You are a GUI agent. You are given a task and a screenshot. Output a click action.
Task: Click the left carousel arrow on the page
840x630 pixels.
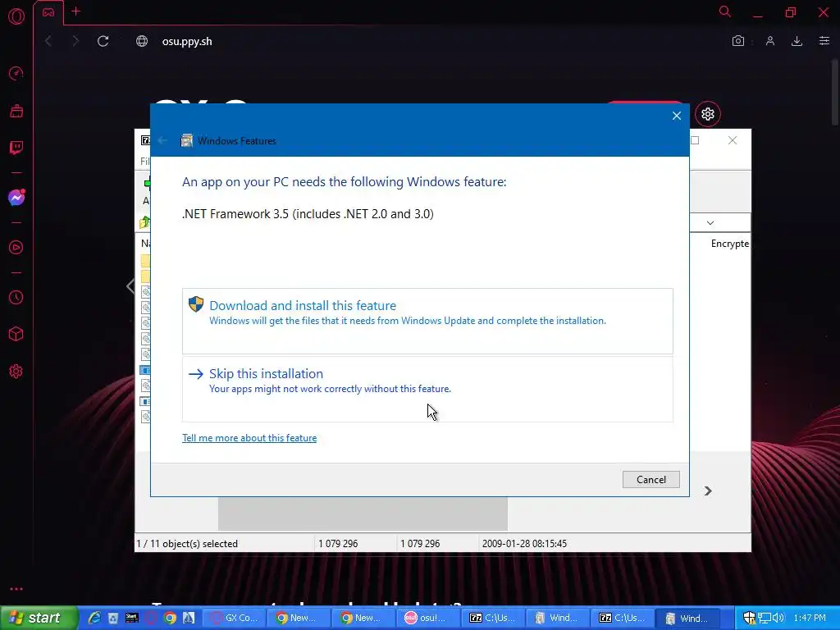[x=130, y=286]
